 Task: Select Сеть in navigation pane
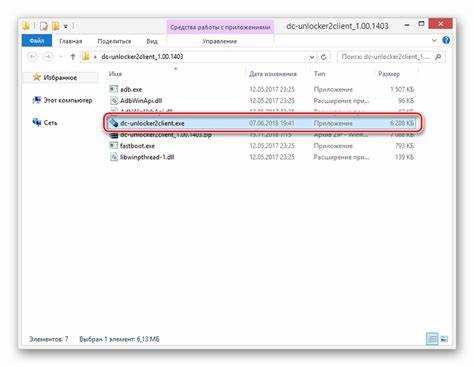[50, 123]
